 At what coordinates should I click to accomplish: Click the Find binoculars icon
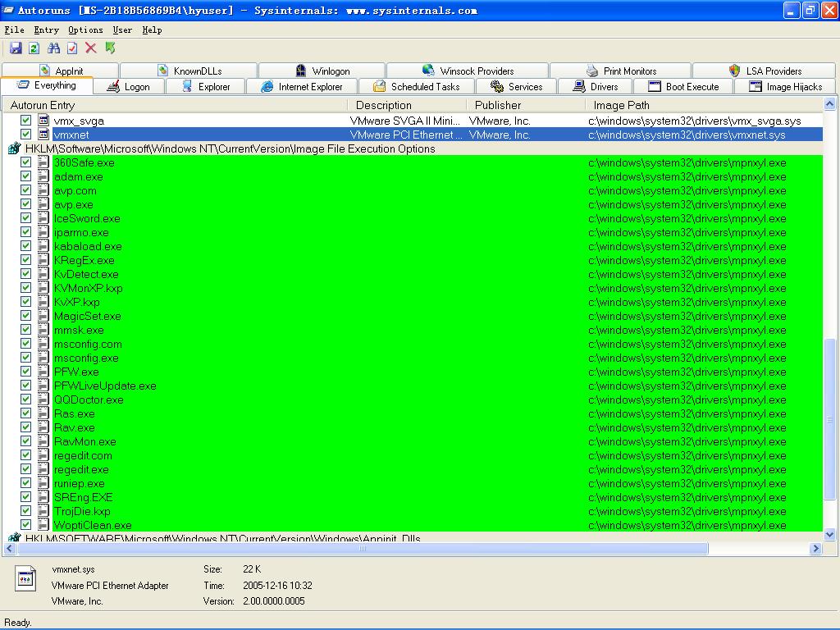pyautogui.click(x=53, y=48)
